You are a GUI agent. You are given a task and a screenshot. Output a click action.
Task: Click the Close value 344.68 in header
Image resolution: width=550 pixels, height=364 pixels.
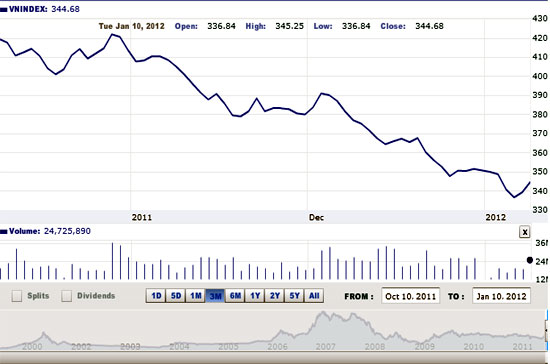(429, 26)
